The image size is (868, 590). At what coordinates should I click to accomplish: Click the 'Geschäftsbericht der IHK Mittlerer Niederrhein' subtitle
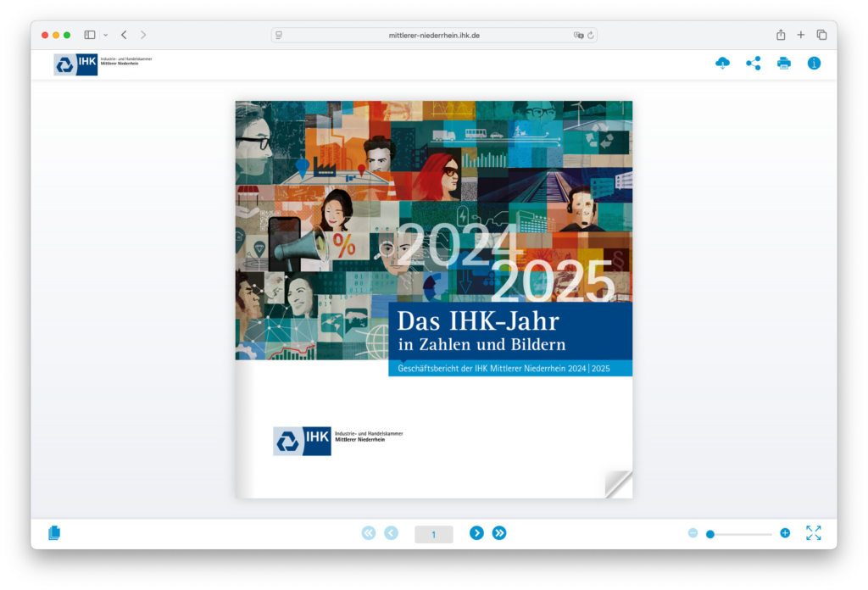[x=504, y=368]
